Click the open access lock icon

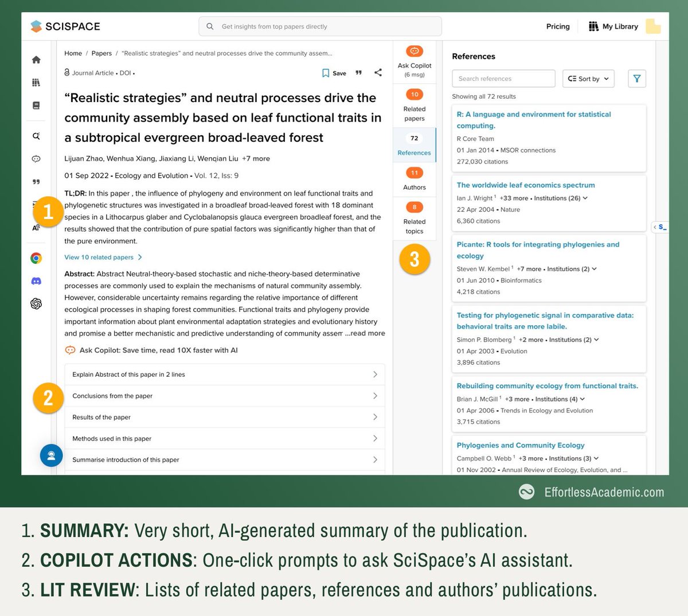67,73
